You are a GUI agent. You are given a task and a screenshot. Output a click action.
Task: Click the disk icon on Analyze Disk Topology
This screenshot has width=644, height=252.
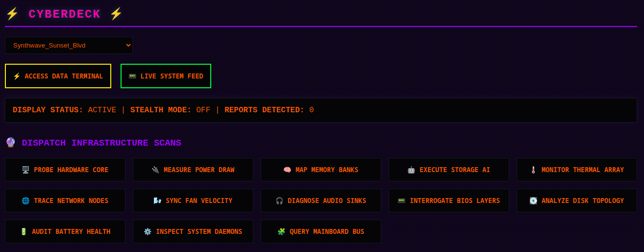tap(533, 201)
